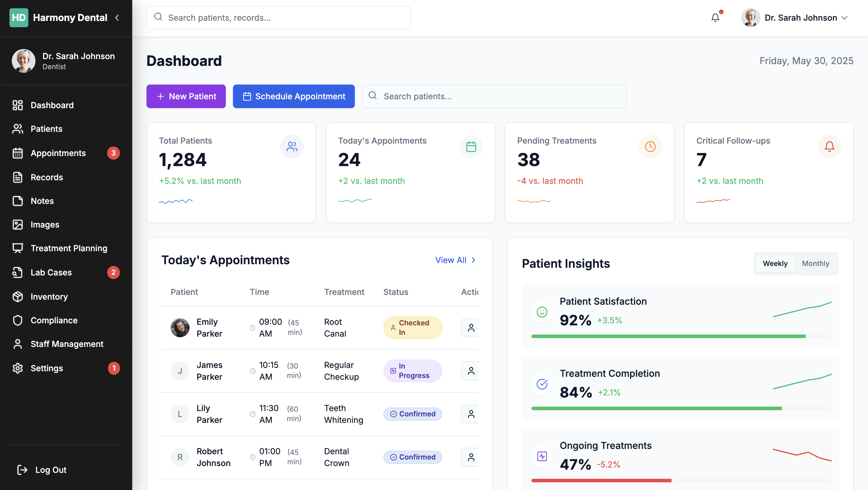This screenshot has height=490, width=868.
Task: Click Emily Parker's avatar photo
Action: coord(180,328)
